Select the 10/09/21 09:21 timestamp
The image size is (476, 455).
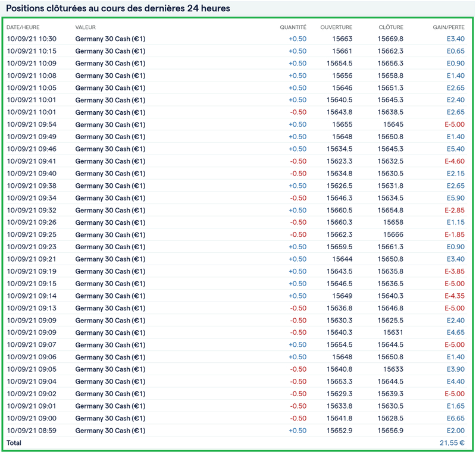point(32,259)
